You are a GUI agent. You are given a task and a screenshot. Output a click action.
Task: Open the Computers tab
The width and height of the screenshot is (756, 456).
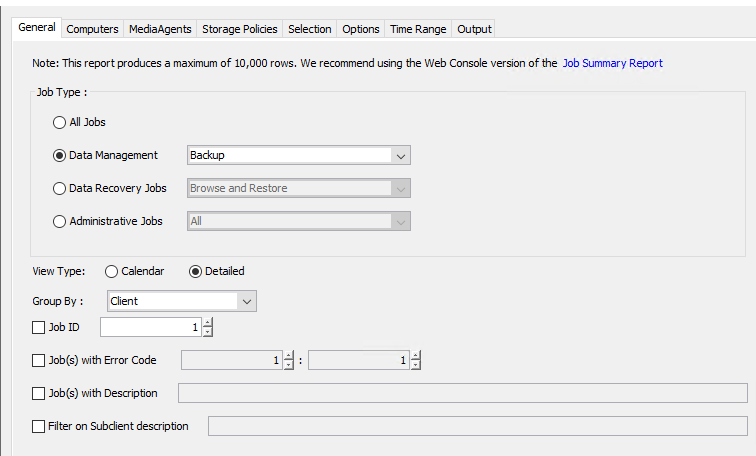point(92,29)
